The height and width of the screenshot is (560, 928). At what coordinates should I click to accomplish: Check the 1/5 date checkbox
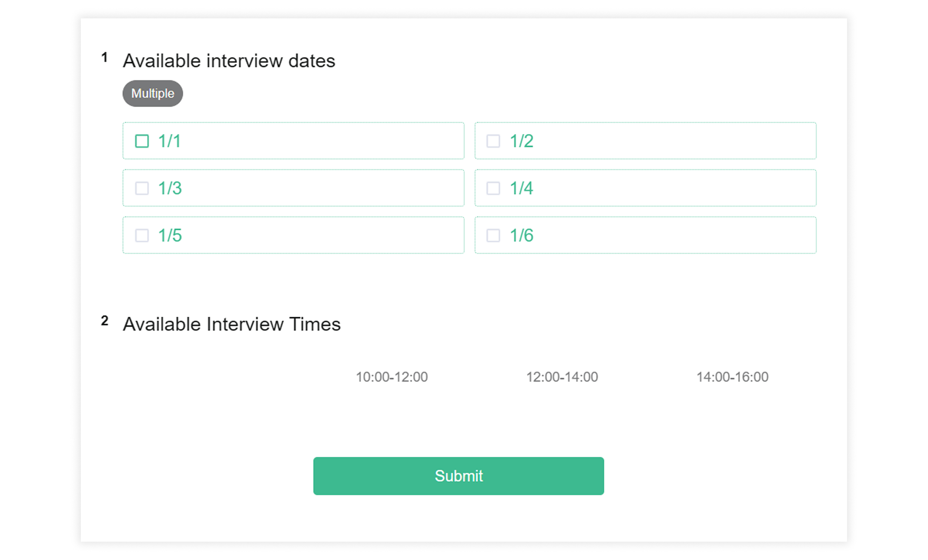[x=142, y=235]
